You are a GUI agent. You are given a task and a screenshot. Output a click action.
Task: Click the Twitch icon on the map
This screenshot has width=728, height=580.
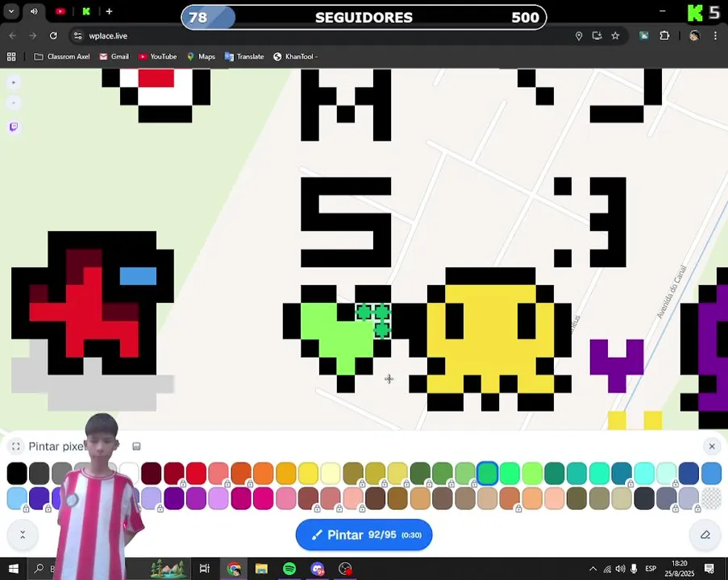[14, 126]
